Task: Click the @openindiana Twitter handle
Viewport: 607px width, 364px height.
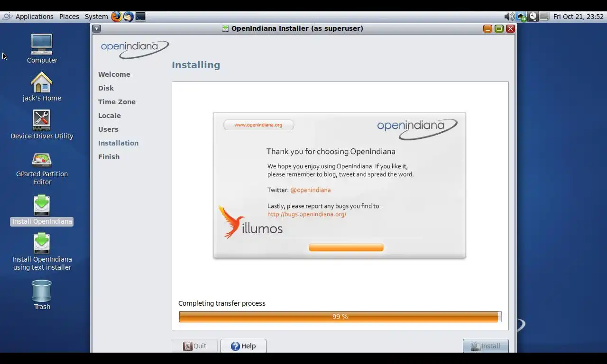Action: [311, 190]
